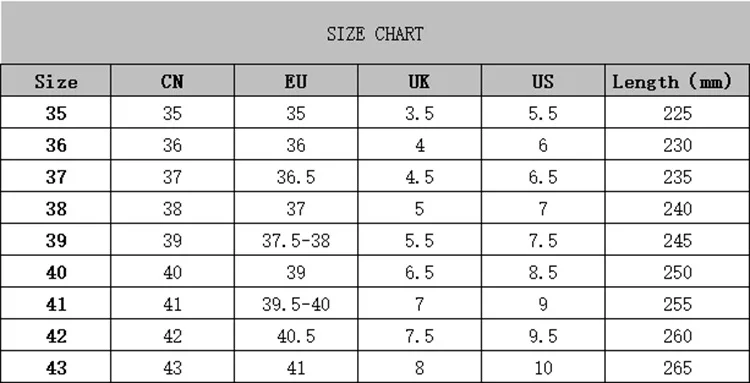Click the SIZE CHART title

tap(375, 34)
